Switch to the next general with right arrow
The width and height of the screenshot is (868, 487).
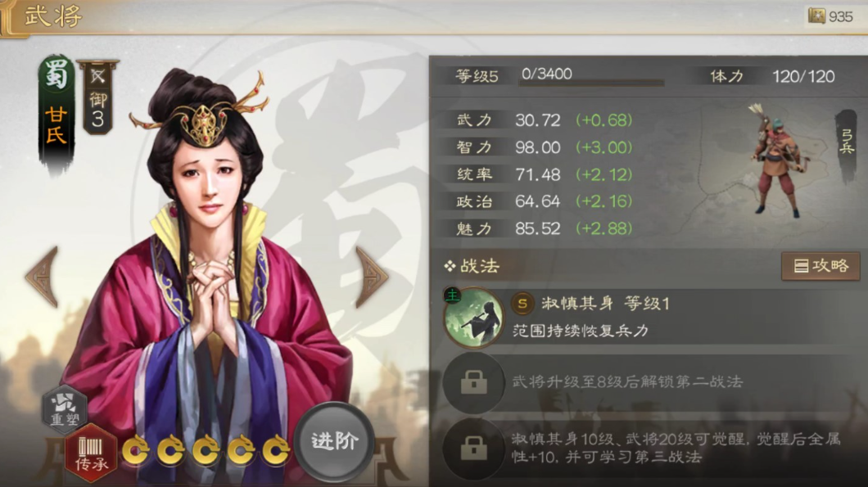(x=371, y=277)
